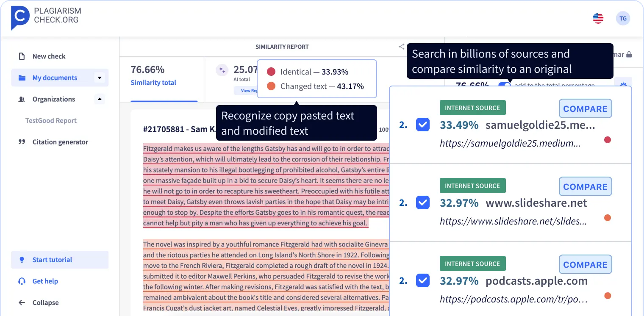Image resolution: width=644 pixels, height=316 pixels.
Task: Open My documents folder icon
Action: coord(22,78)
